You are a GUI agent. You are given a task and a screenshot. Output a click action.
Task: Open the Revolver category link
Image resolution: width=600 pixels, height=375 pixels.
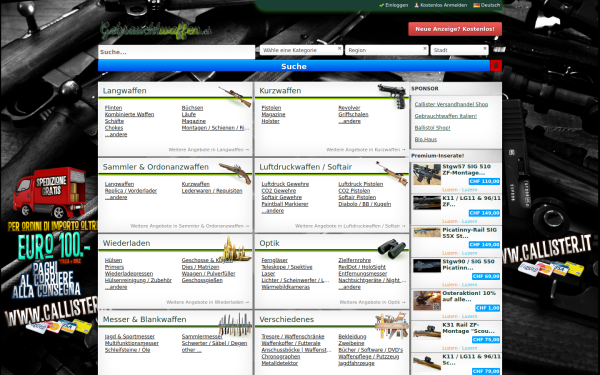349,108
